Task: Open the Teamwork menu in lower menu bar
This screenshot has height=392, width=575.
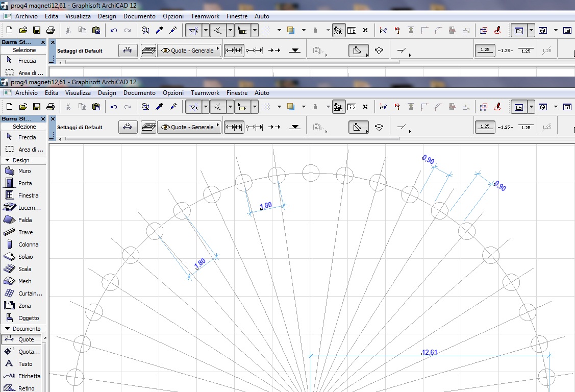Action: click(205, 93)
